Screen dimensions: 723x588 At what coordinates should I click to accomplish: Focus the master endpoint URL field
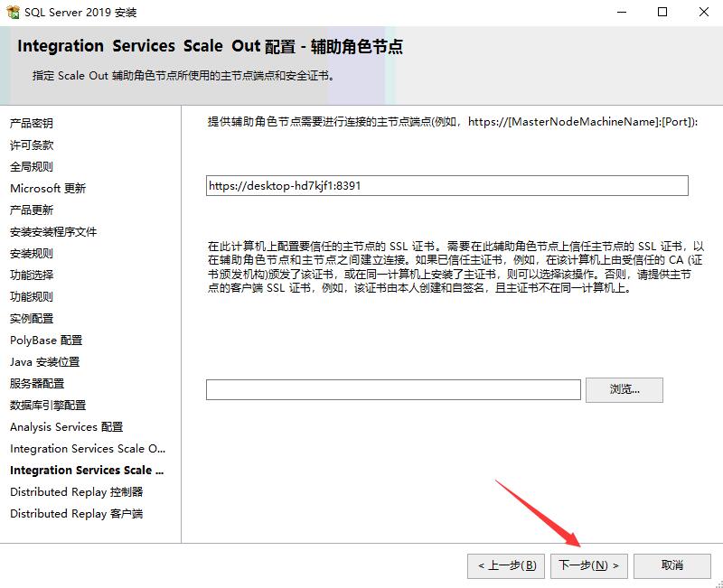446,186
